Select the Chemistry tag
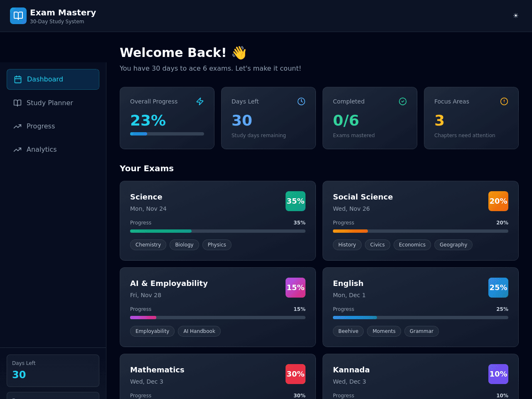The width and height of the screenshot is (532, 399). [148, 245]
